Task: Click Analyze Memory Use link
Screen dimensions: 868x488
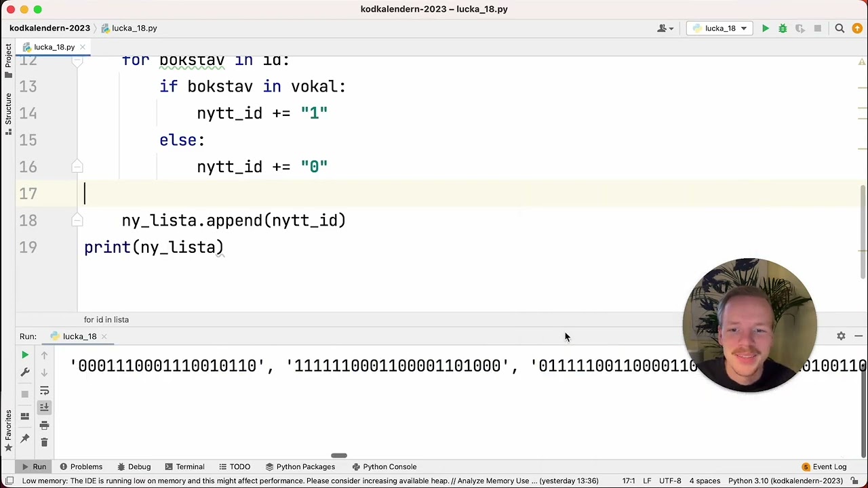Action: [x=494, y=481]
